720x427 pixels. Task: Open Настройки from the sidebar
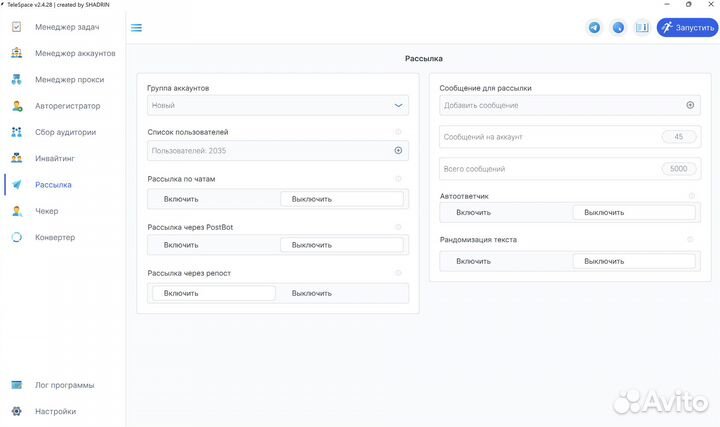point(55,411)
